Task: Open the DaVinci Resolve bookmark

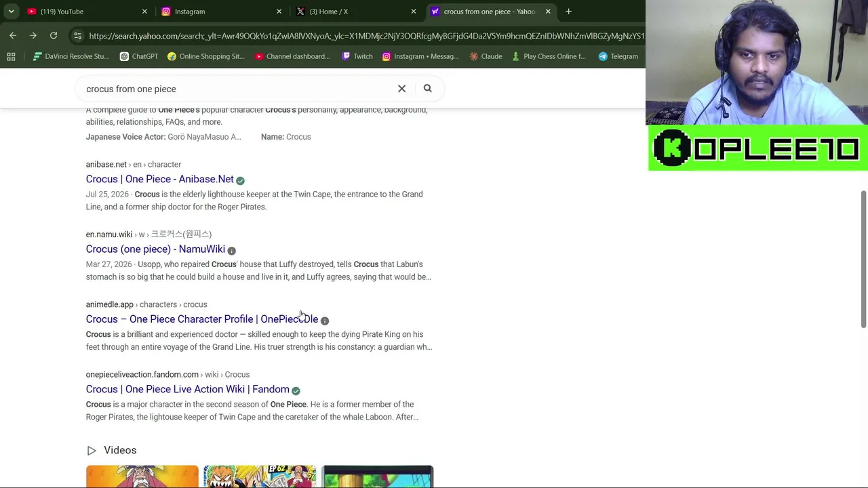Action: click(x=71, y=56)
